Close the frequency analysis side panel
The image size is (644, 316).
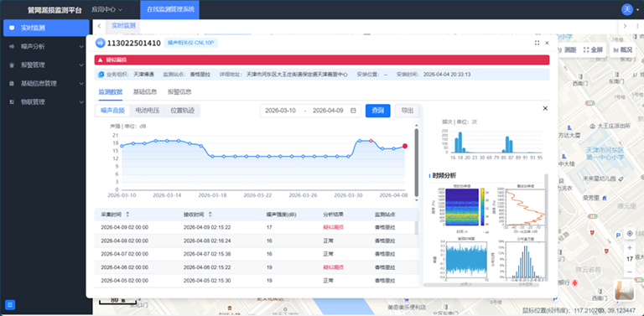[x=545, y=108]
